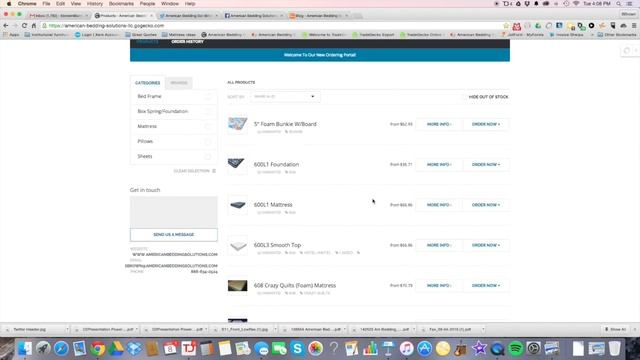640x360 pixels.
Task: Open Safari from the Dock
Action: (x=61, y=349)
